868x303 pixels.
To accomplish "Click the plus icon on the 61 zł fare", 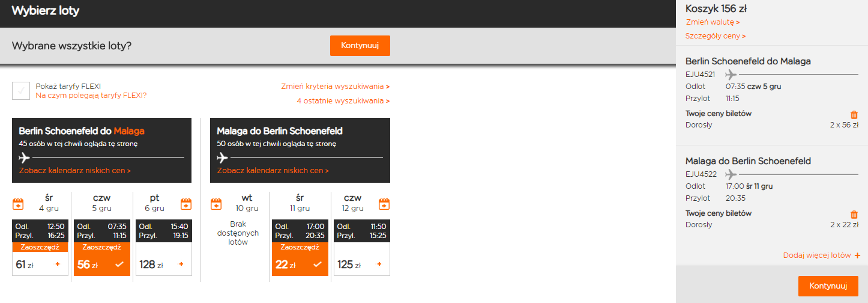I will point(58,264).
